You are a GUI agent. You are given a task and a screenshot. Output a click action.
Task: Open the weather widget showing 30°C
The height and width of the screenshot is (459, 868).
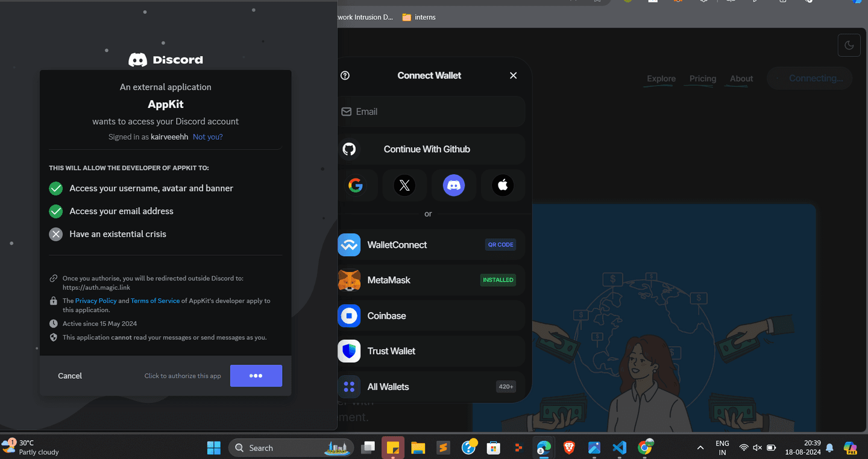[x=31, y=448]
